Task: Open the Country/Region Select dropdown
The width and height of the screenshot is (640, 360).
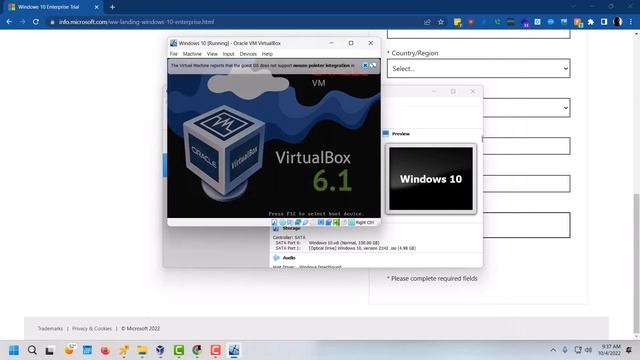Action: (478, 68)
